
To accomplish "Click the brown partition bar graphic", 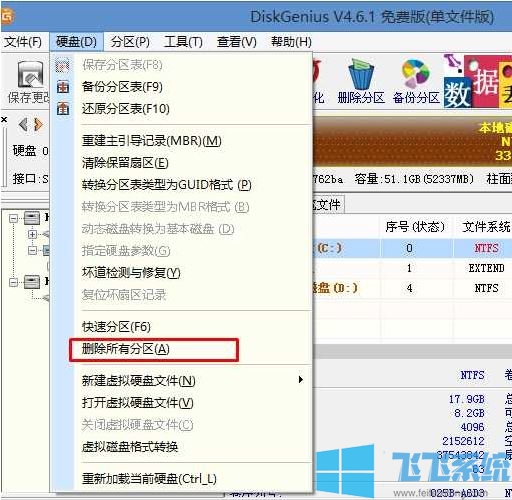I will coord(412,141).
